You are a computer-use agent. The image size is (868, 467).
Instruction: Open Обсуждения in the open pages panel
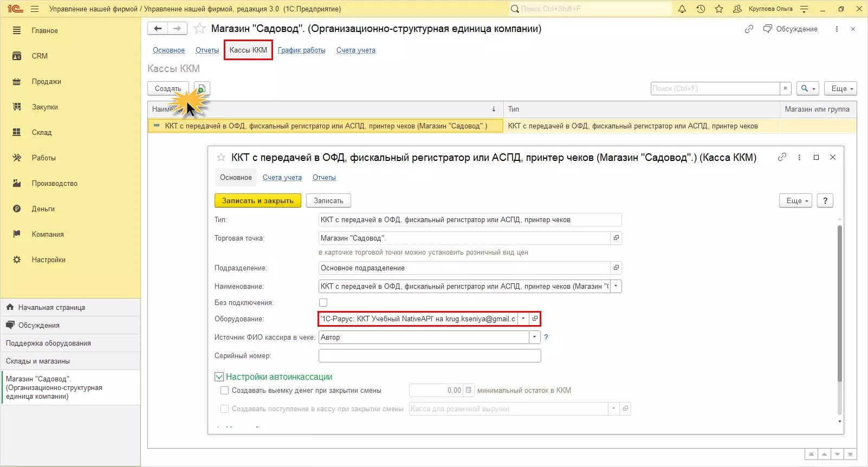70,325
